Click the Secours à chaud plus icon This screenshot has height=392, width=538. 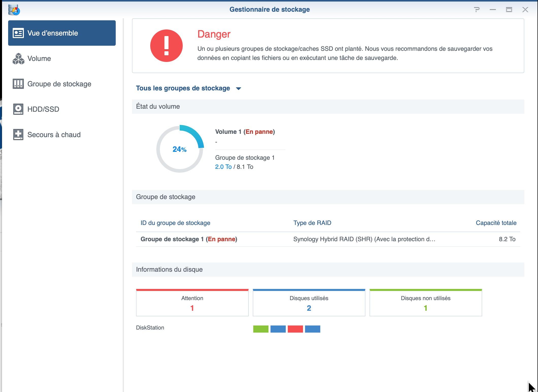click(18, 135)
